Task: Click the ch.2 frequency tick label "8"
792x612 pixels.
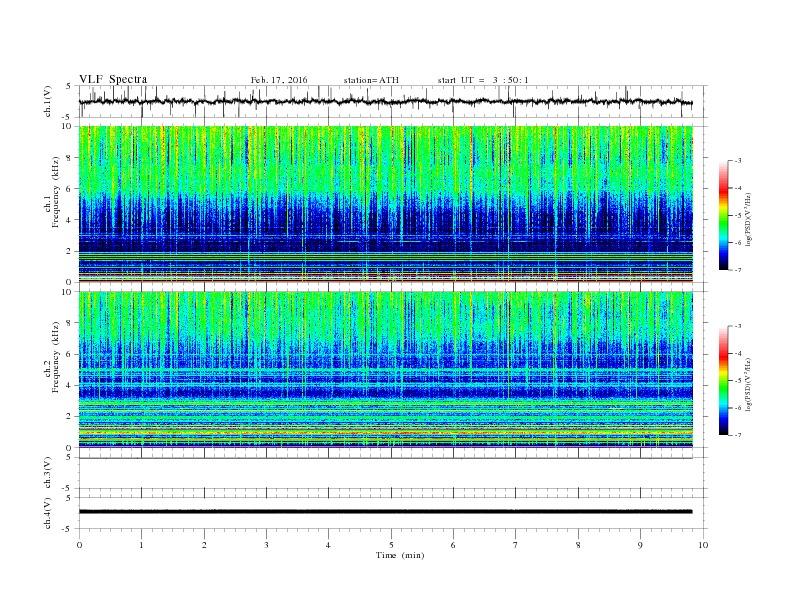Action: pyautogui.click(x=70, y=323)
